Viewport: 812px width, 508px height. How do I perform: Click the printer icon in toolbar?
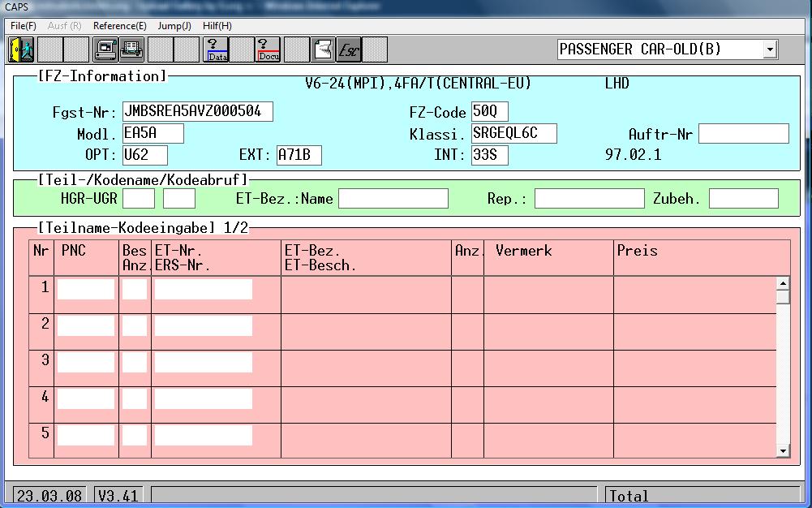click(x=131, y=50)
